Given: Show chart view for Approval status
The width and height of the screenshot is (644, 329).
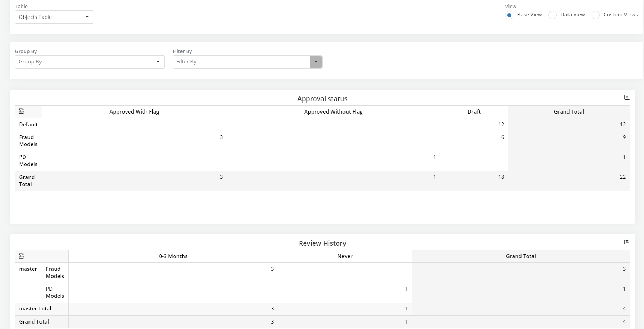Looking at the screenshot, I should (x=627, y=98).
